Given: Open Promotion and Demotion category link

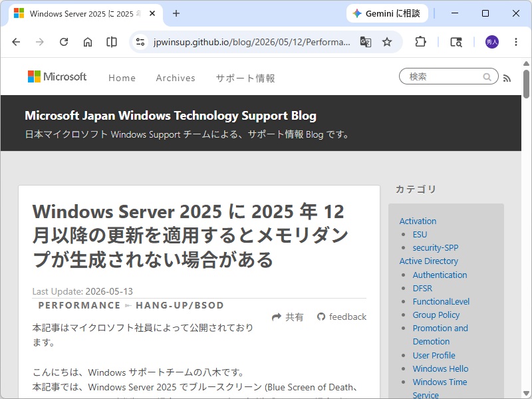Looking at the screenshot, I should (440, 334).
